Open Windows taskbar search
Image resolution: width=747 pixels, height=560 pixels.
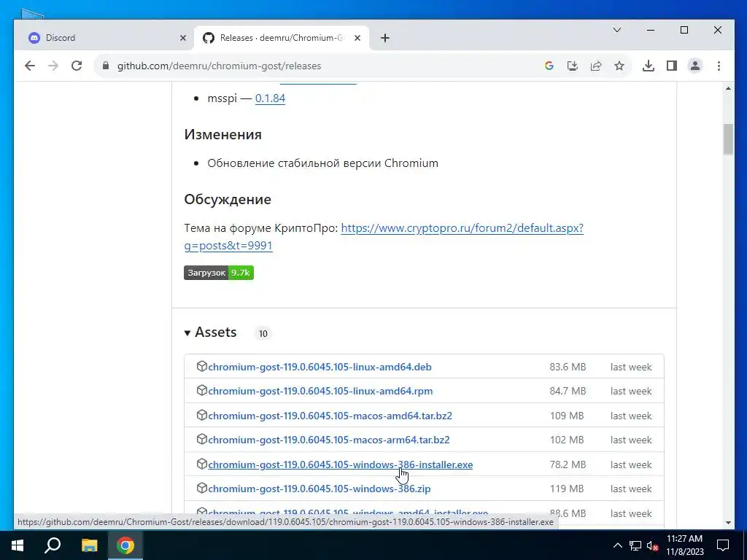[53, 545]
